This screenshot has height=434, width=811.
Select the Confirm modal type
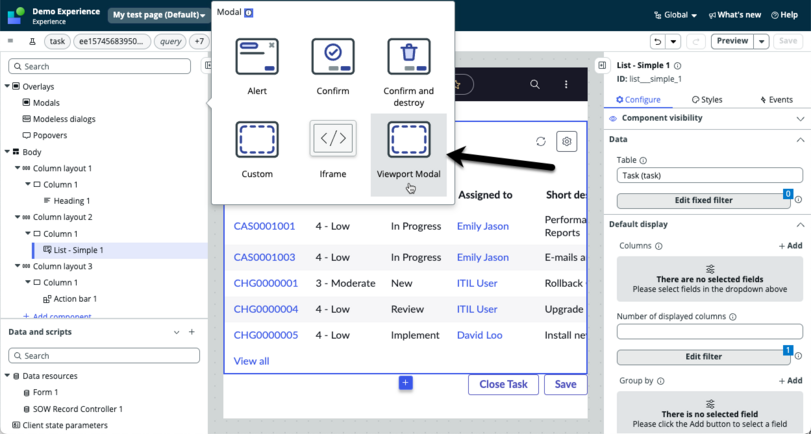(x=333, y=66)
